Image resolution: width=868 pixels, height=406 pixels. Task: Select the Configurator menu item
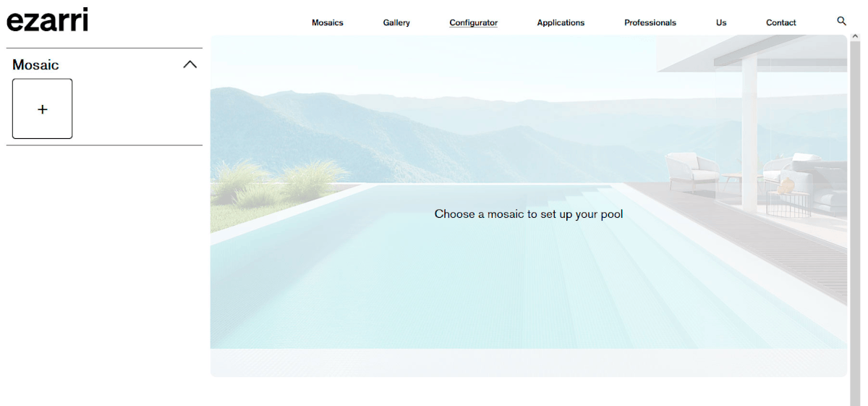coord(473,22)
